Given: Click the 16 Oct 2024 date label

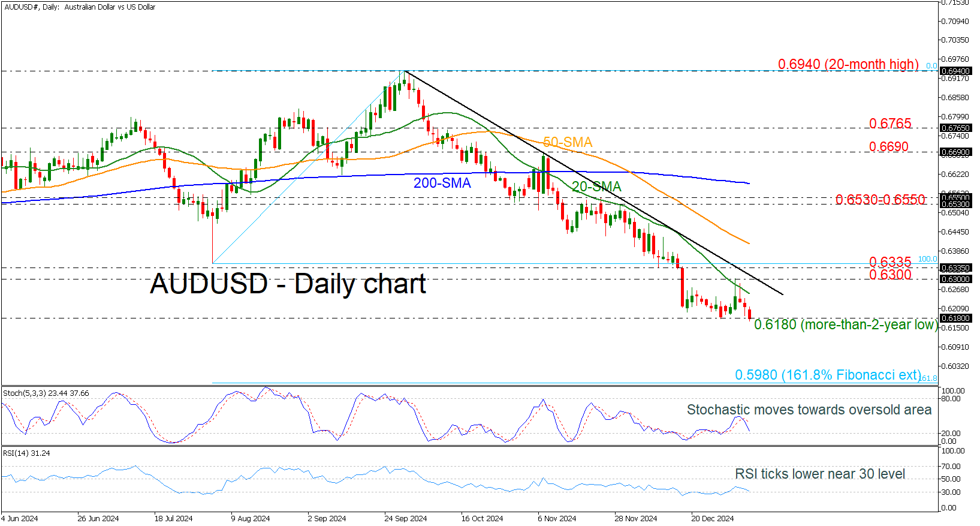Looking at the screenshot, I should (482, 519).
